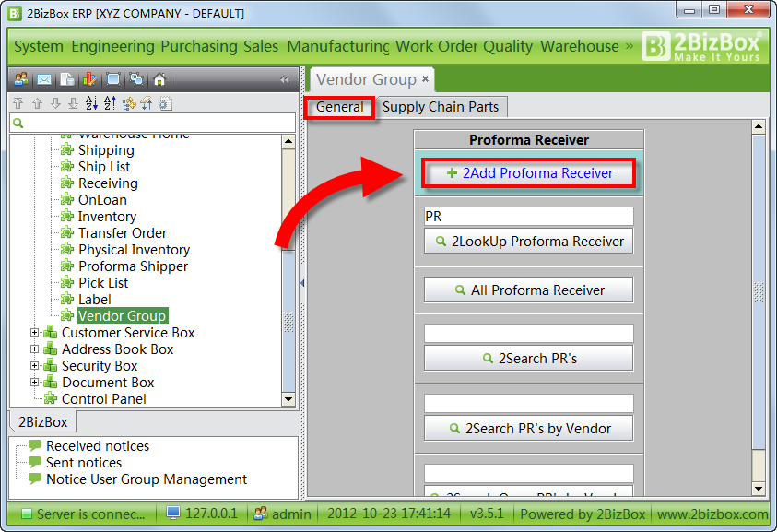Click the All Proforma Receiver button
Screen dimensions: 777x532
(x=528, y=290)
